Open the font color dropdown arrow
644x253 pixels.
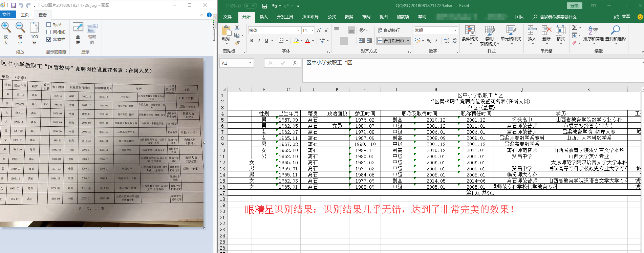click(313, 41)
